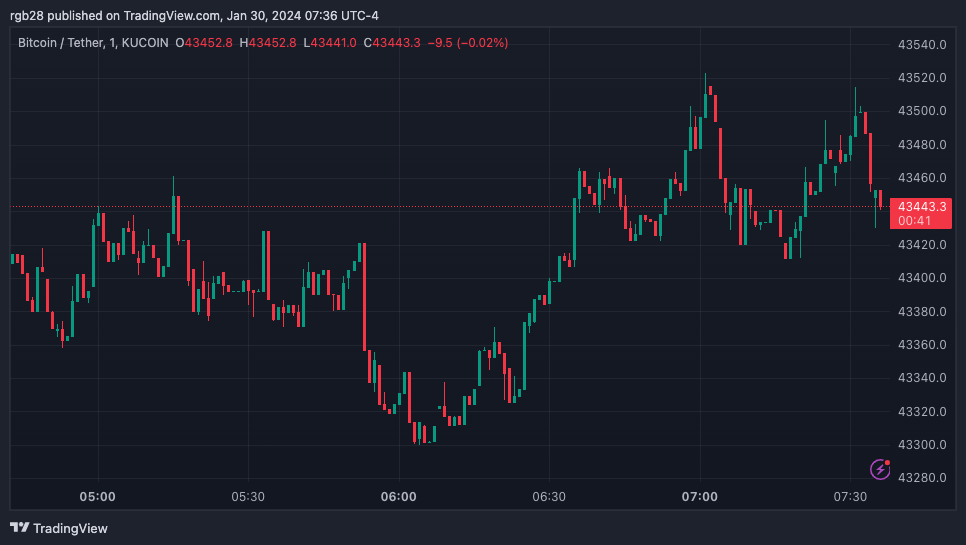966x545 pixels.
Task: Click the 43540.0 price axis label
Action: coord(922,44)
